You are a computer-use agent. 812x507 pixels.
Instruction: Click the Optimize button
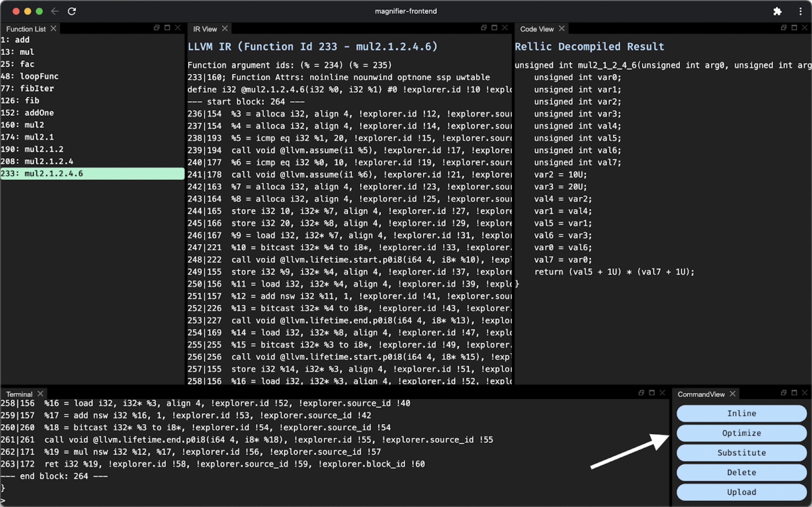(741, 433)
